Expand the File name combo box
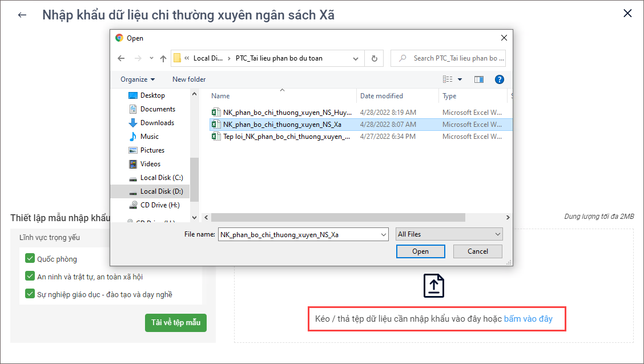 click(383, 234)
